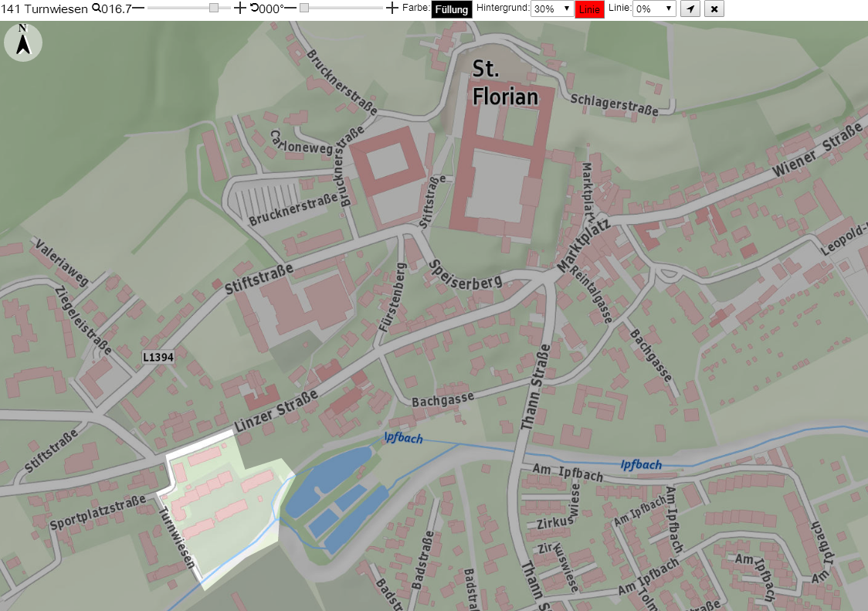
Task: Open the Linie percentage dropdown
Action: tap(655, 8)
